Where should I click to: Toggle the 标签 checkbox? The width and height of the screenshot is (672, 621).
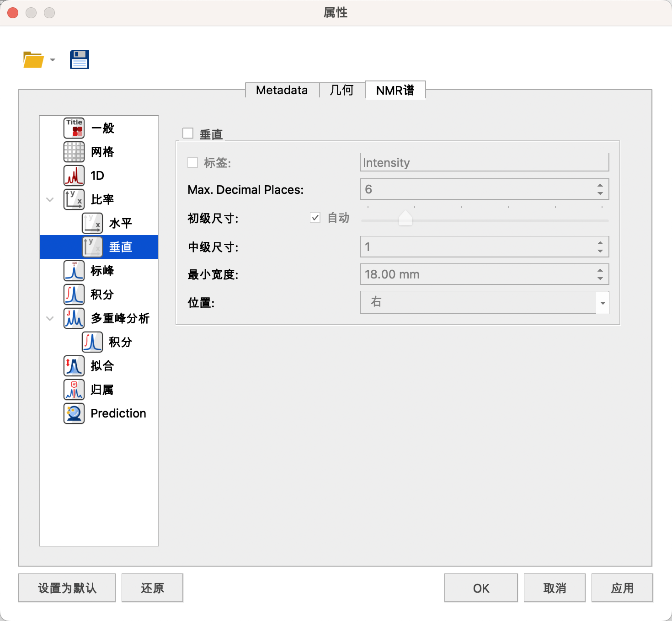192,162
